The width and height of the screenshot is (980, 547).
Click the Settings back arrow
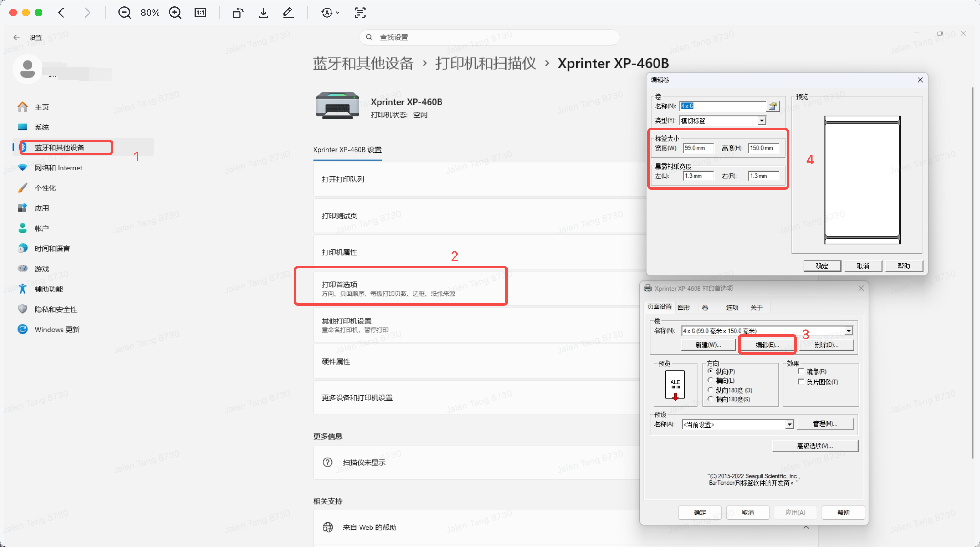click(x=16, y=37)
